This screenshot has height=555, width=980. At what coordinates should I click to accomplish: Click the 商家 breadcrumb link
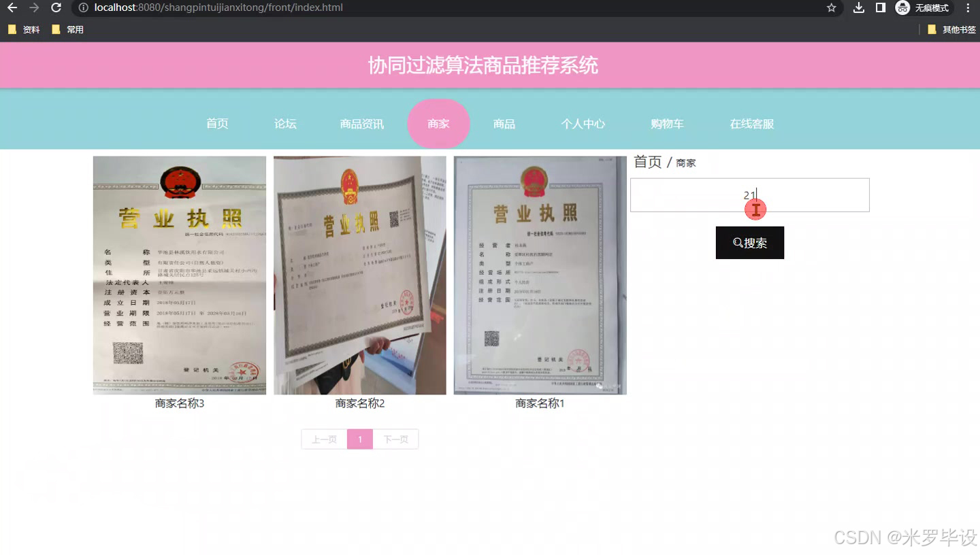pos(685,163)
